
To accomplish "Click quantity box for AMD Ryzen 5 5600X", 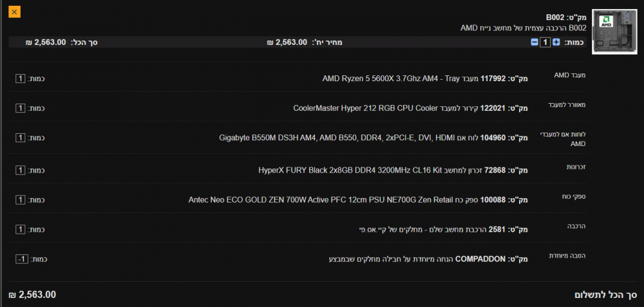I will coord(20,79).
